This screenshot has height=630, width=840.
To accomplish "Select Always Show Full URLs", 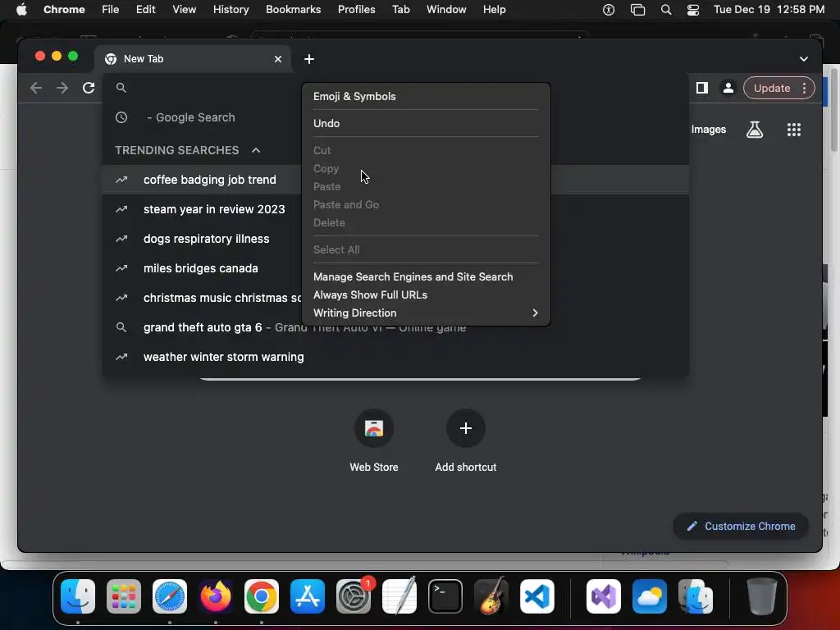I will pyautogui.click(x=426, y=294).
